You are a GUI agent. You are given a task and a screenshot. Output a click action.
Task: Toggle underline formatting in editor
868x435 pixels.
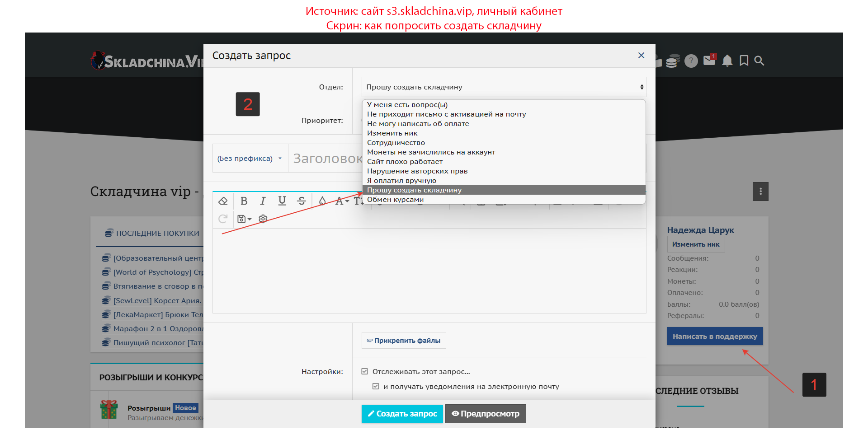282,201
